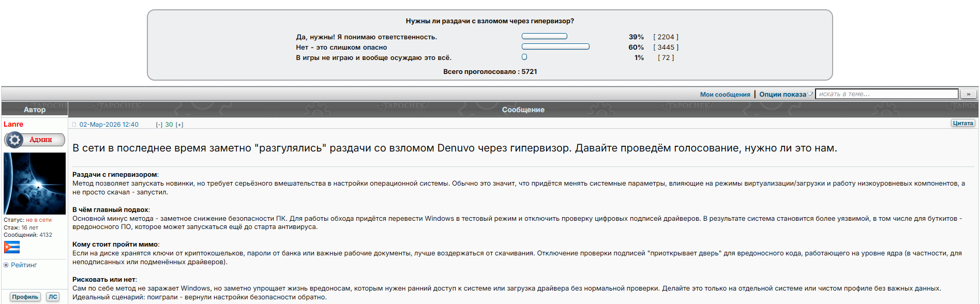
Task: Click the 60% poll result bar
Action: [555, 47]
